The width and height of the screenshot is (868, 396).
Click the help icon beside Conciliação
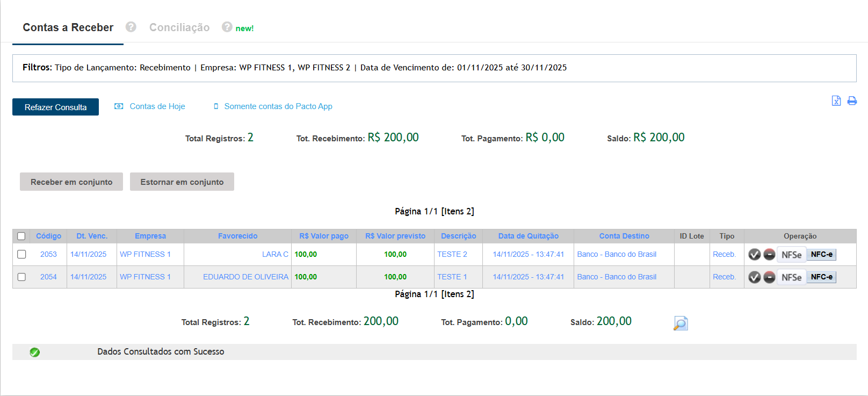[227, 27]
